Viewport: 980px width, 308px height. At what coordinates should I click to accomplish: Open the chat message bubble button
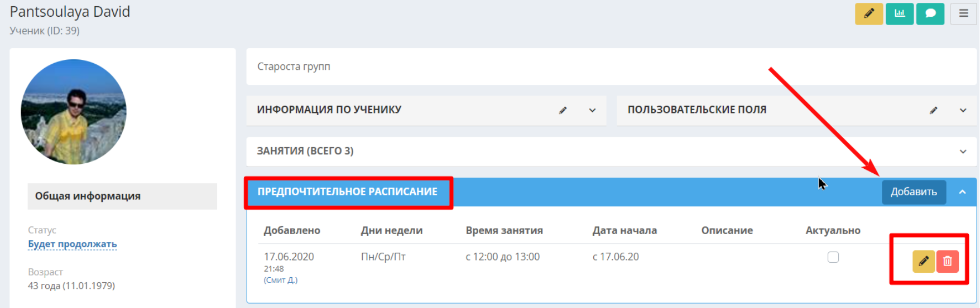(x=930, y=13)
